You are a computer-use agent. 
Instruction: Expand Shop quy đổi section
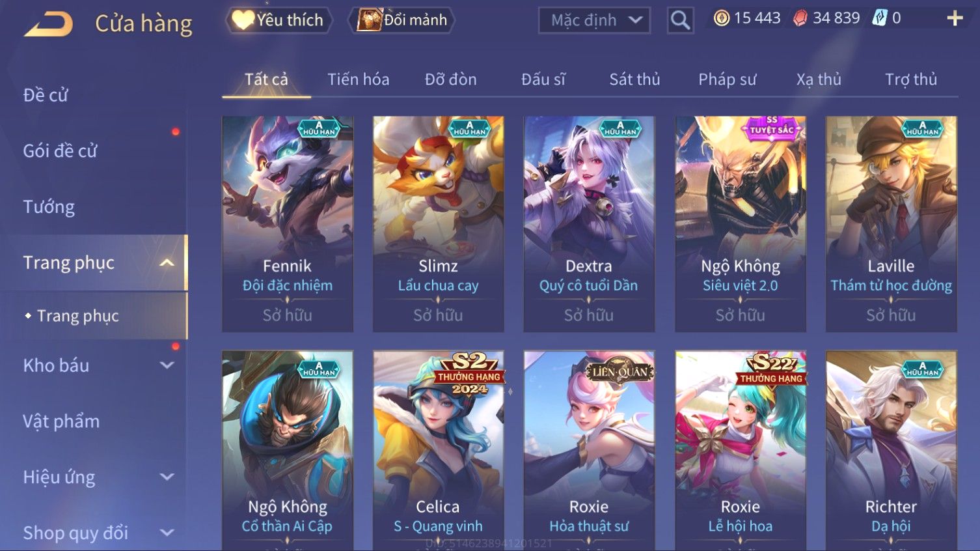(x=167, y=533)
